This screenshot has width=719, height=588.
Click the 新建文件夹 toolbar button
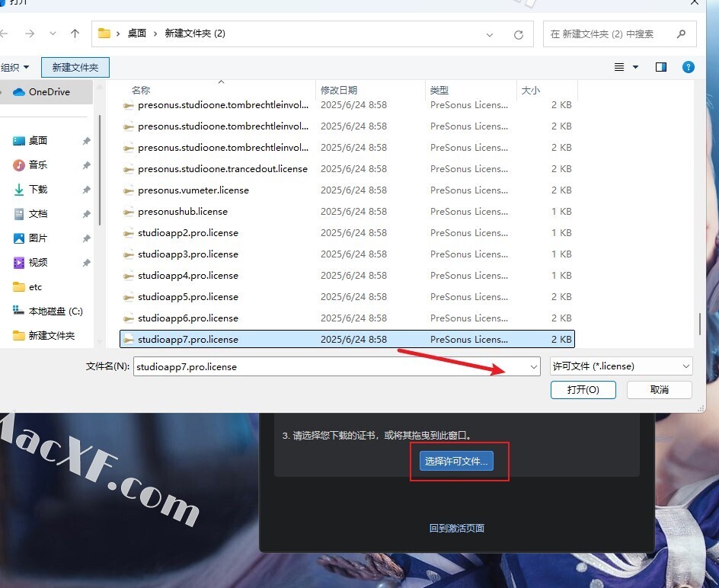(75, 68)
